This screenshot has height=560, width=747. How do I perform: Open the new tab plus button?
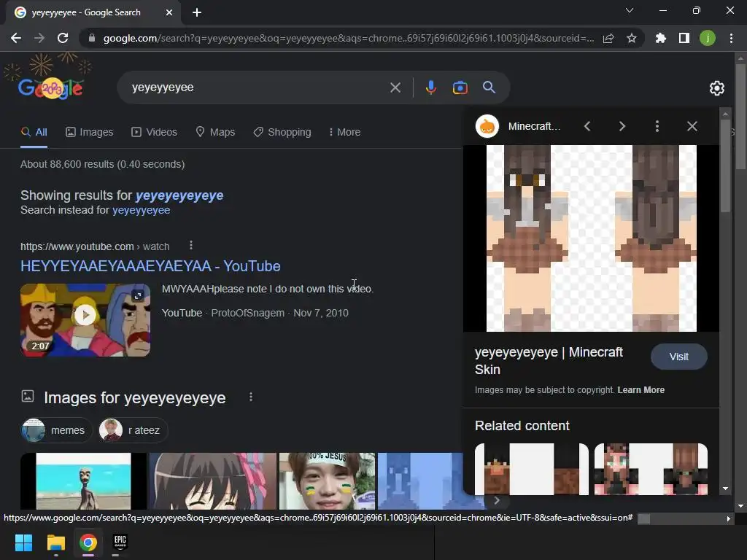point(197,12)
